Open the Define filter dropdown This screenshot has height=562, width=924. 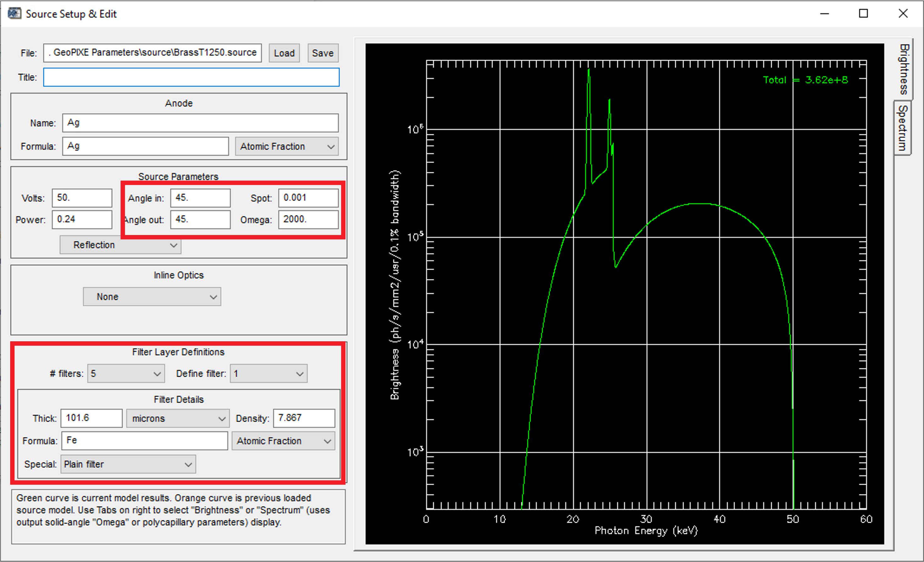pos(268,373)
